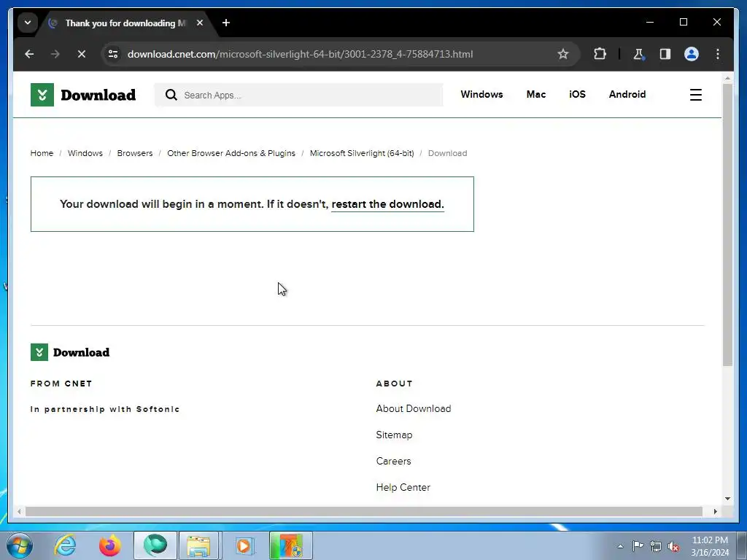Image resolution: width=747 pixels, height=560 pixels.
Task: Open the profile avatar menu
Action: coord(692,54)
